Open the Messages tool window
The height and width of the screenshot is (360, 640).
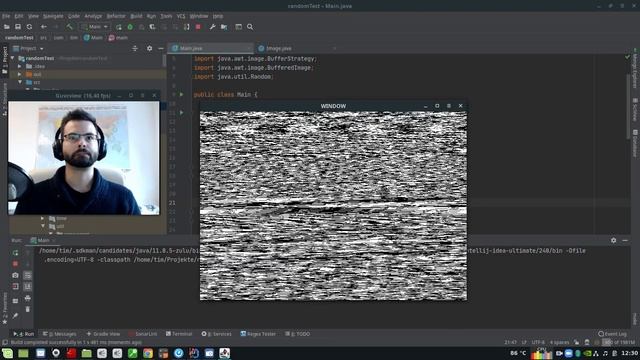60,334
